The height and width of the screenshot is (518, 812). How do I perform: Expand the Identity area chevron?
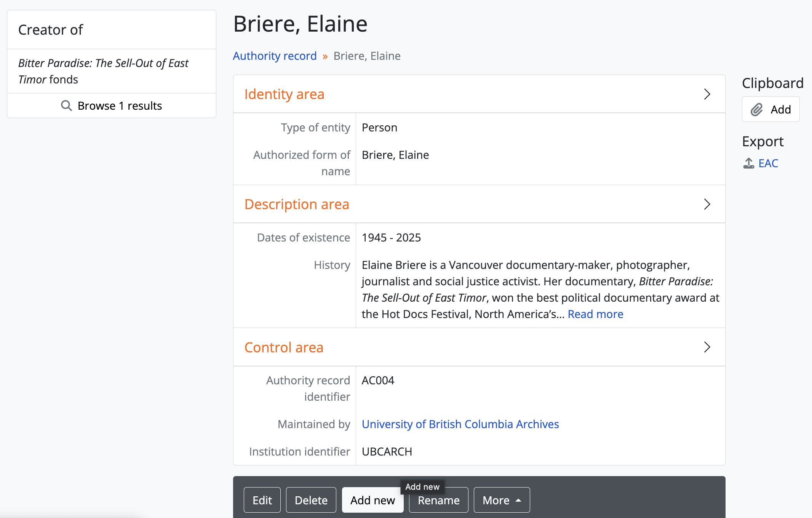tap(707, 94)
